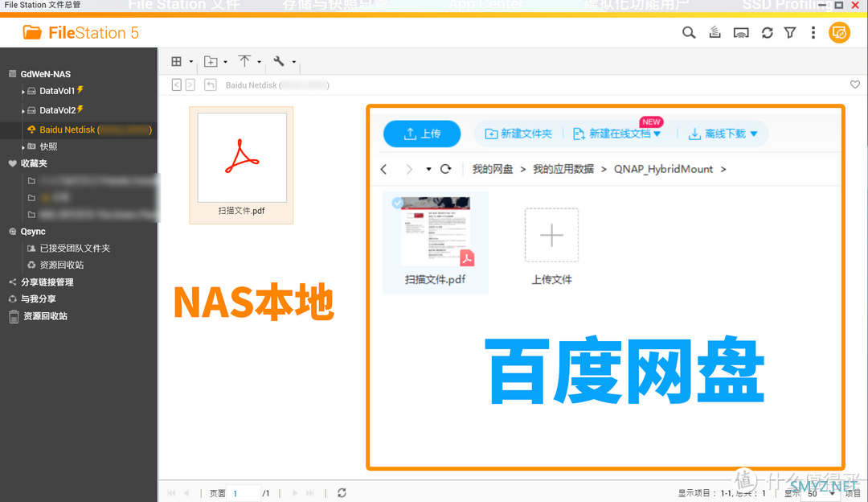
Task: Click the 上传文件 plus tile
Action: pyautogui.click(x=551, y=236)
